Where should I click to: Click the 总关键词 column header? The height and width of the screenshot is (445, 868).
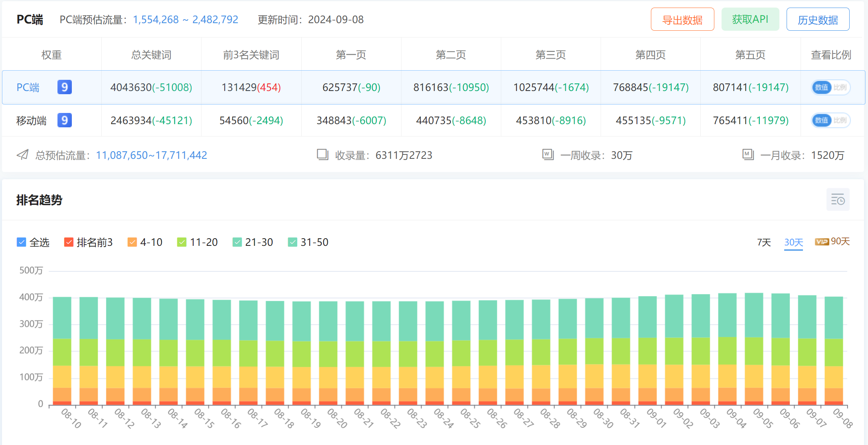pos(151,55)
